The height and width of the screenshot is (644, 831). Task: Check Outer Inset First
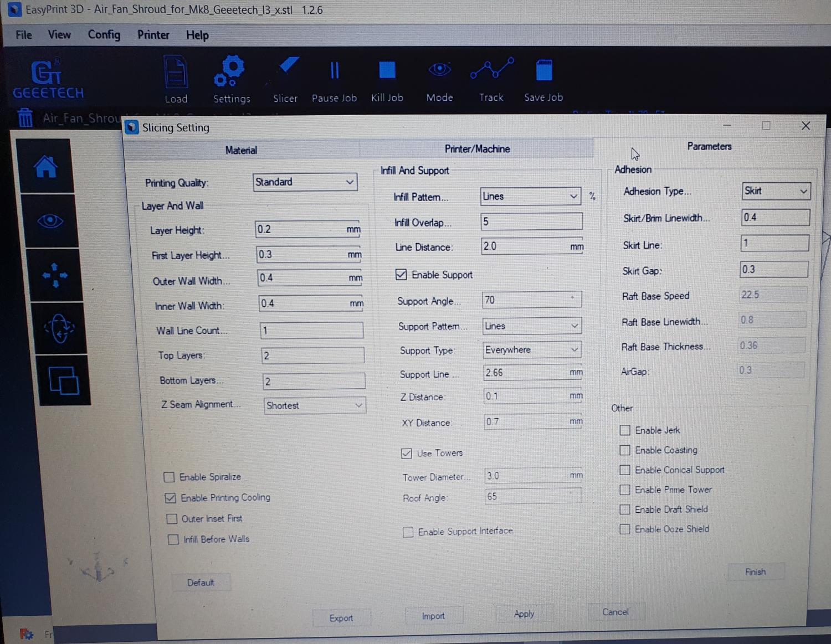172,519
